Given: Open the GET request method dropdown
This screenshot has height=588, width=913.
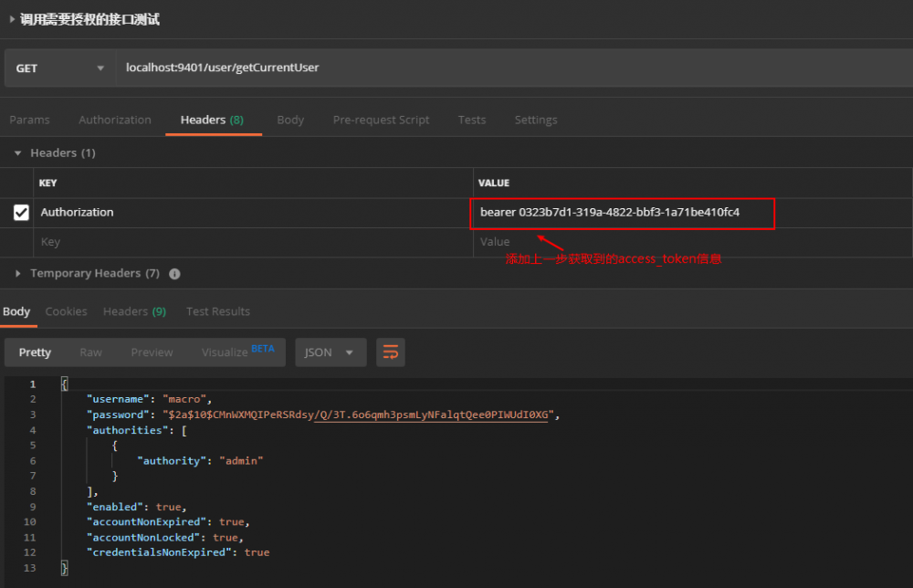Looking at the screenshot, I should coord(100,67).
